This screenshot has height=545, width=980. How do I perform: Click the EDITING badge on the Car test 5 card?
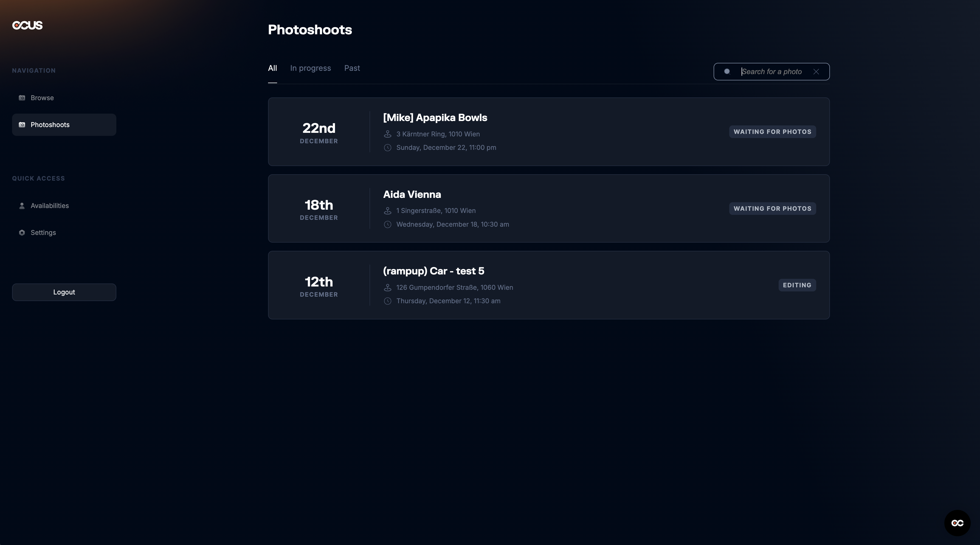pyautogui.click(x=797, y=285)
